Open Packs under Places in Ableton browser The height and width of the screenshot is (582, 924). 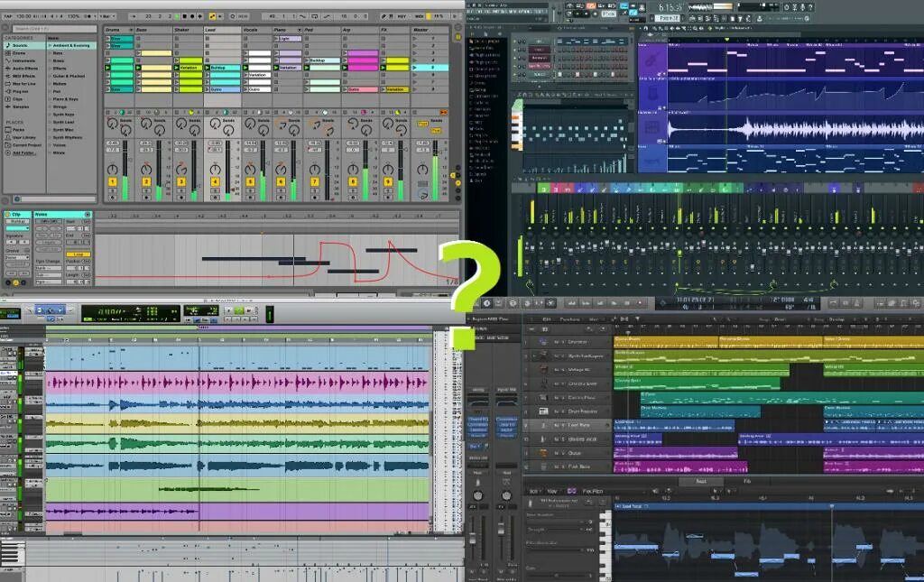pyautogui.click(x=18, y=130)
